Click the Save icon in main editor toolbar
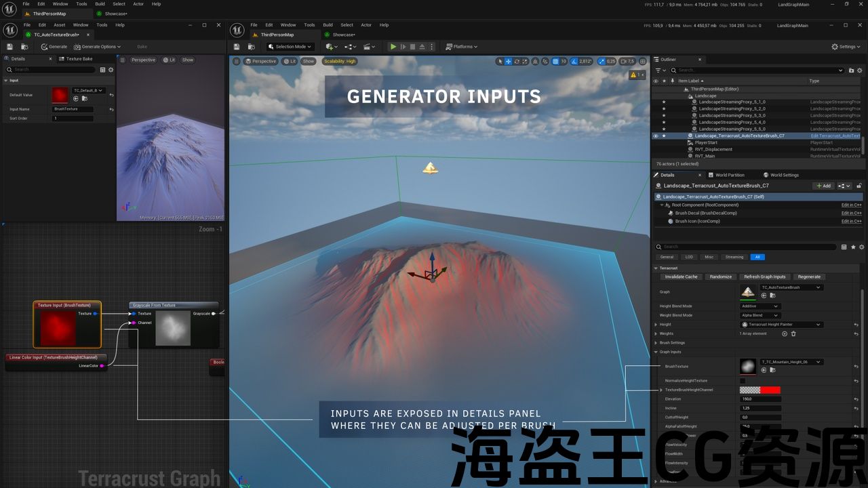The height and width of the screenshot is (488, 868). 236,47
